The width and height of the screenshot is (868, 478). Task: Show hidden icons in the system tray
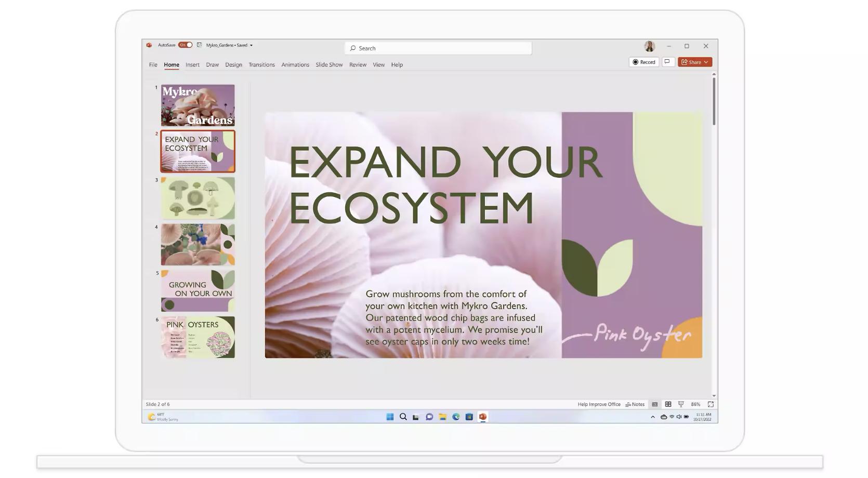pyautogui.click(x=653, y=417)
